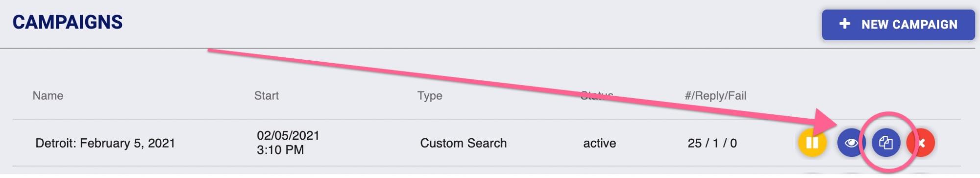Click the Custom Search type cell
Image resolution: width=980 pixels, height=178 pixels.
(464, 143)
